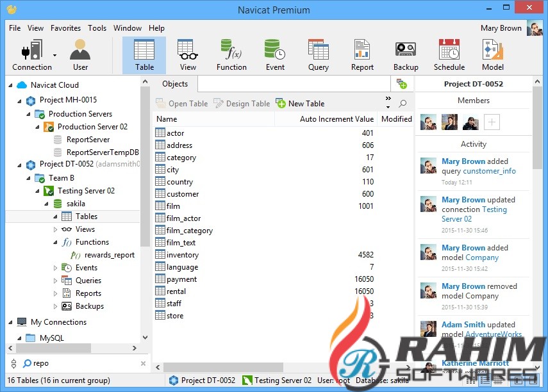
Task: Open the Favorites menu
Action: click(65, 28)
